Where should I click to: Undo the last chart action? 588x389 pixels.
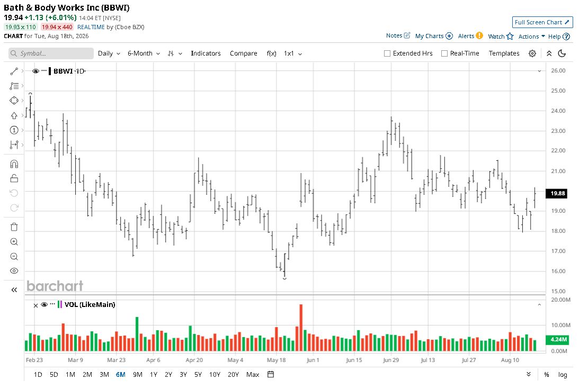coord(14,193)
